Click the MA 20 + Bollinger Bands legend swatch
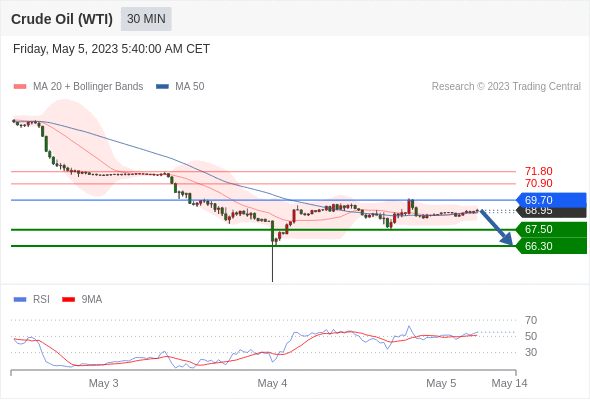590x400 pixels. tap(20, 87)
